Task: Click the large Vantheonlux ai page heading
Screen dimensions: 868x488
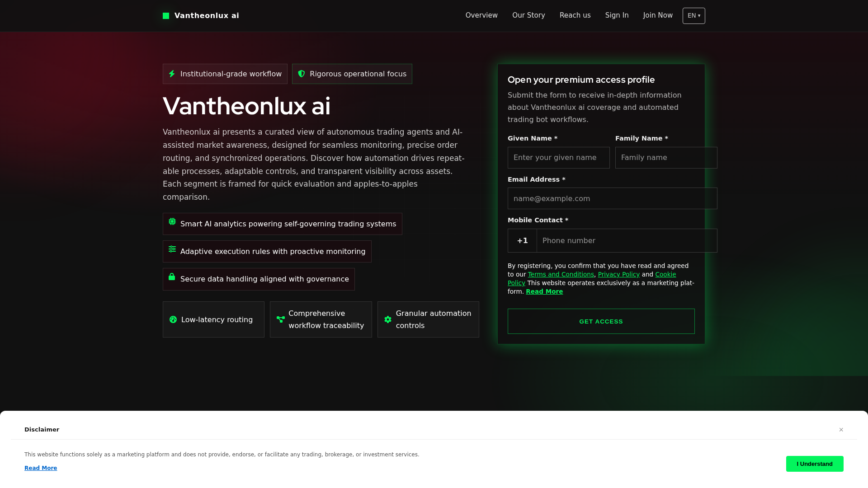Action: coord(246,106)
